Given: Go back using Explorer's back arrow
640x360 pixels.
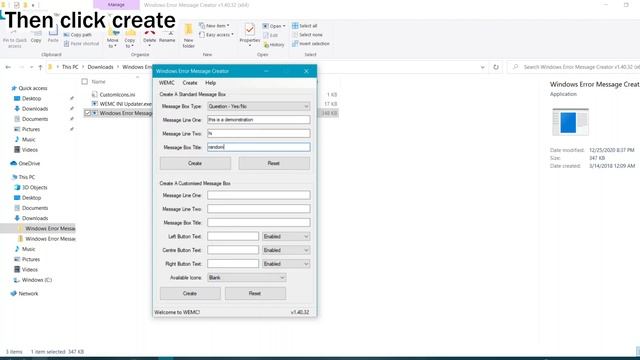Looking at the screenshot, I should point(8,67).
